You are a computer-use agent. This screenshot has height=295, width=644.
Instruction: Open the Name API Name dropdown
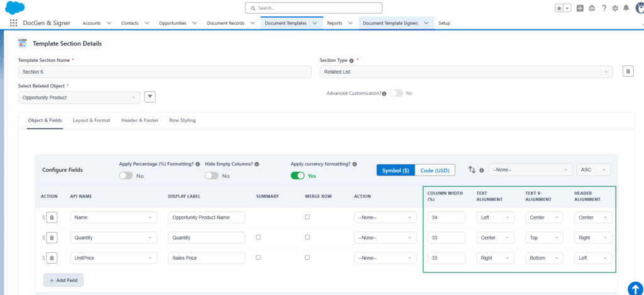pyautogui.click(x=113, y=218)
